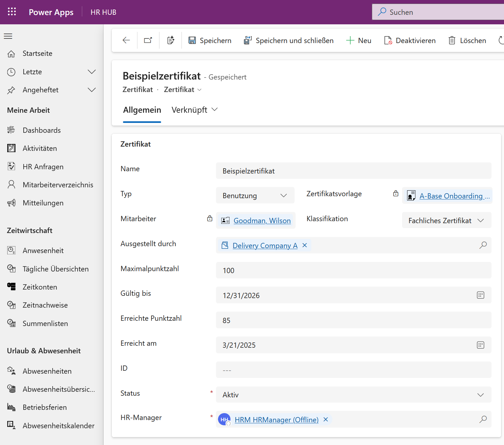Open the Verknüpft tab menu
The width and height of the screenshot is (504, 445).
[x=195, y=110]
